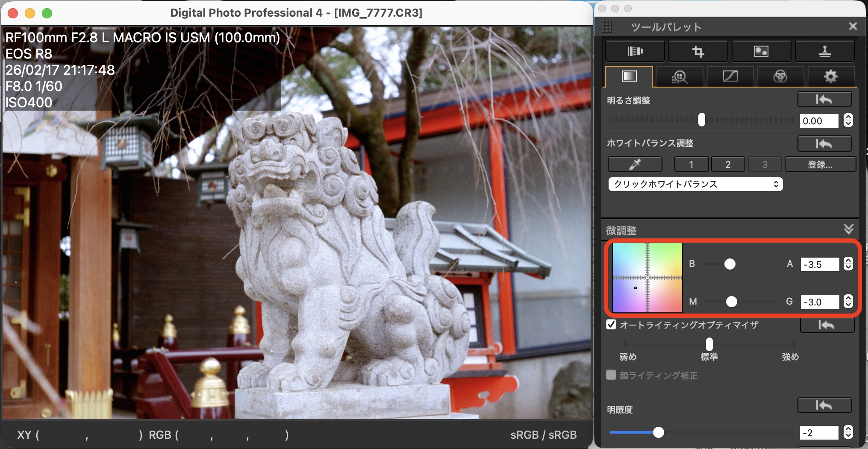
Task: Open the dust delete stamp tool
Action: coord(824,52)
